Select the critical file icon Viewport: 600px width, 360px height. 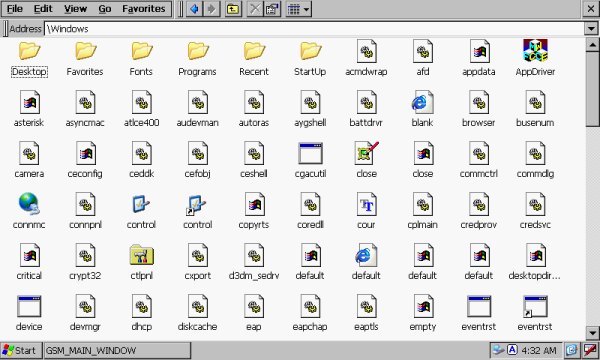(29, 255)
